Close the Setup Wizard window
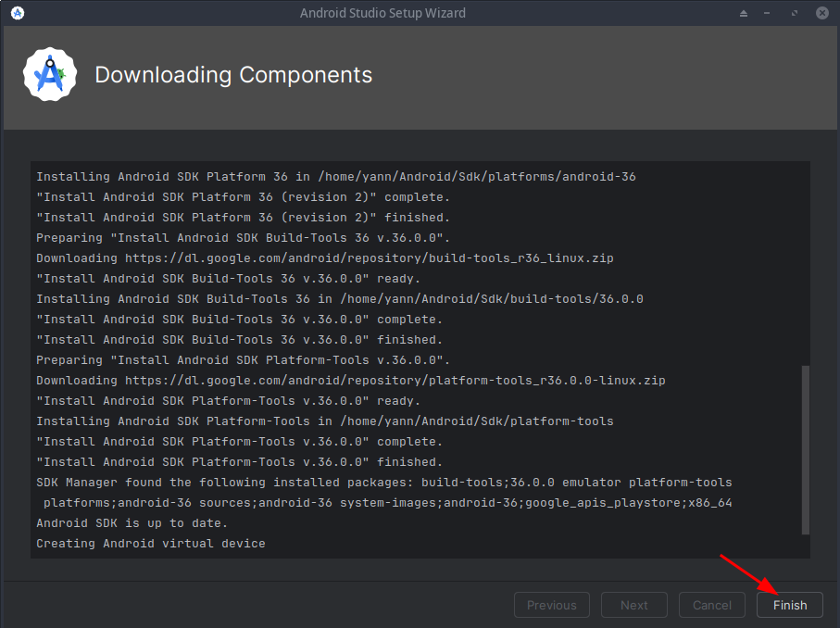Image resolution: width=840 pixels, height=628 pixels. [x=821, y=13]
